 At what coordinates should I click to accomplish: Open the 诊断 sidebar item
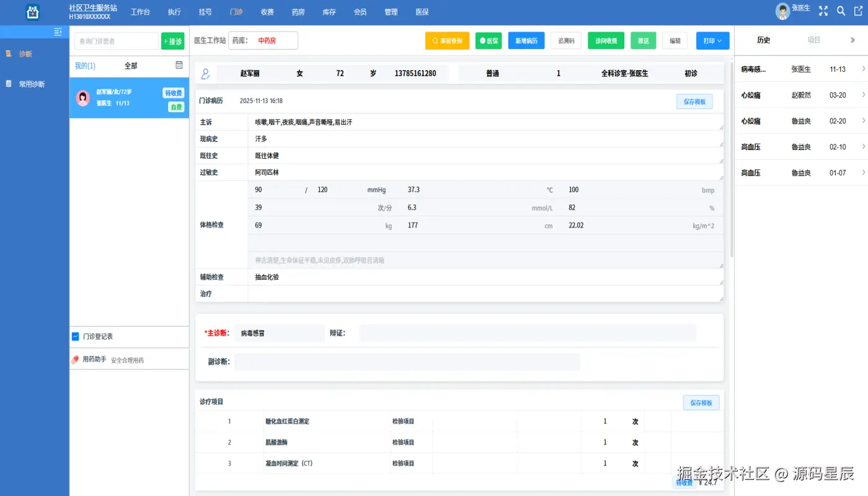[25, 54]
